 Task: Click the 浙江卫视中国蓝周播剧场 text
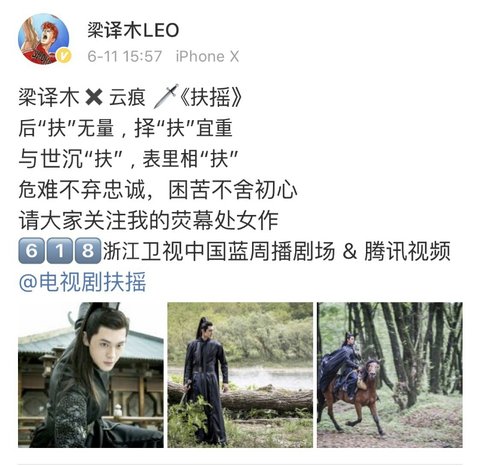tap(219, 251)
